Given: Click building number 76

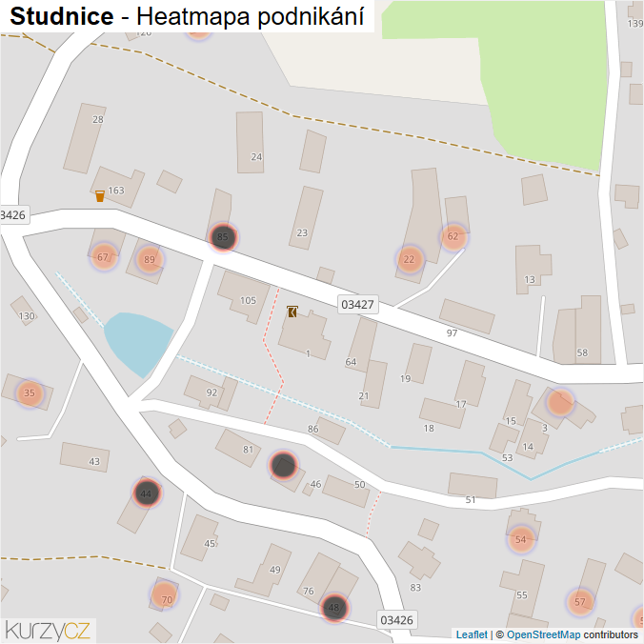Looking at the screenshot, I should pos(309,591).
